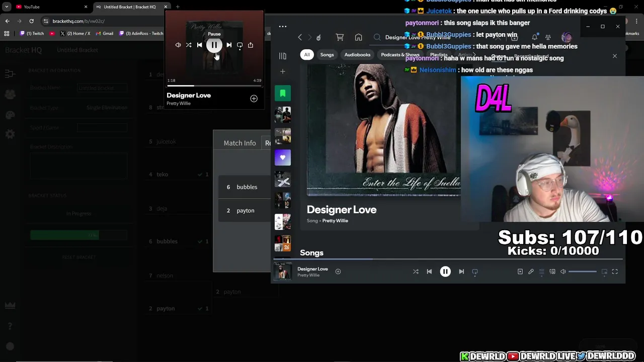Image resolution: width=644 pixels, height=362 pixels.
Task: Open Spotify notifications bell
Action: pyautogui.click(x=535, y=37)
